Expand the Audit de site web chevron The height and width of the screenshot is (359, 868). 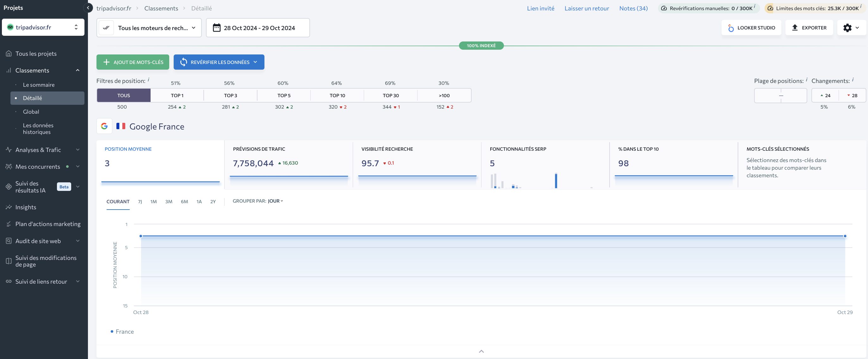coord(78,241)
